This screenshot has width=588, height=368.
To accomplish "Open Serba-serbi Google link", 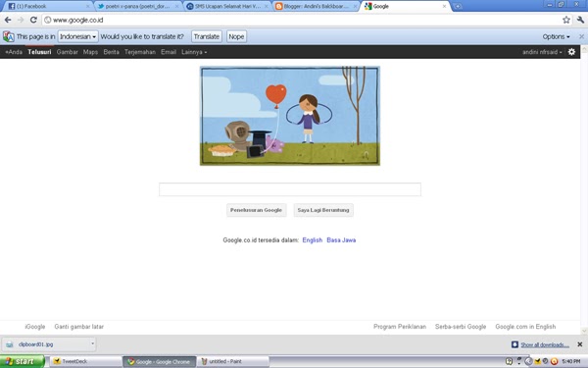I will point(461,327).
